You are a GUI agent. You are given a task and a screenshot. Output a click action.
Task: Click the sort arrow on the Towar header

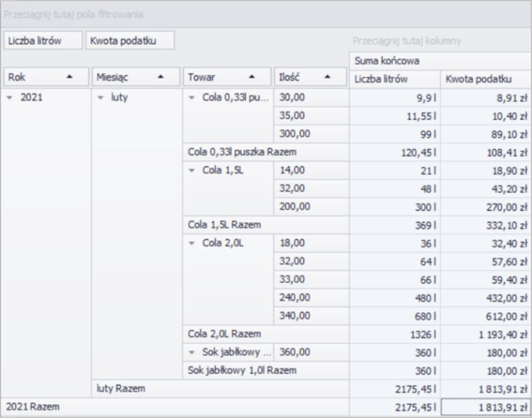click(x=252, y=78)
